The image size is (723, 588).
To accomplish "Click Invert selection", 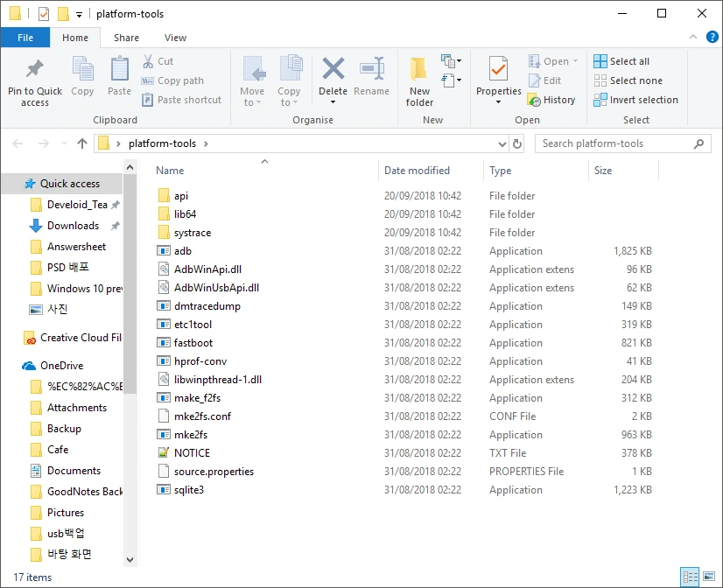I will pyautogui.click(x=635, y=100).
